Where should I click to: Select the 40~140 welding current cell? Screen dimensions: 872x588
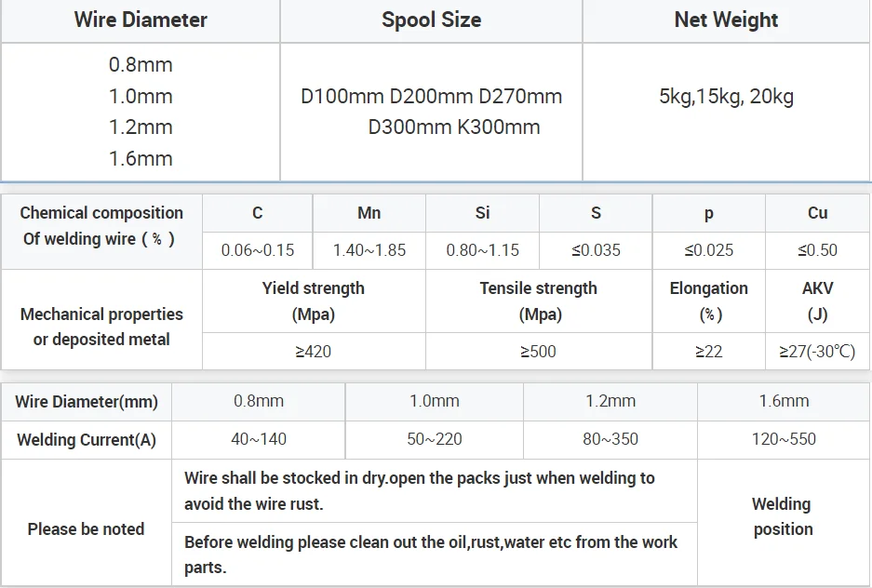(259, 439)
